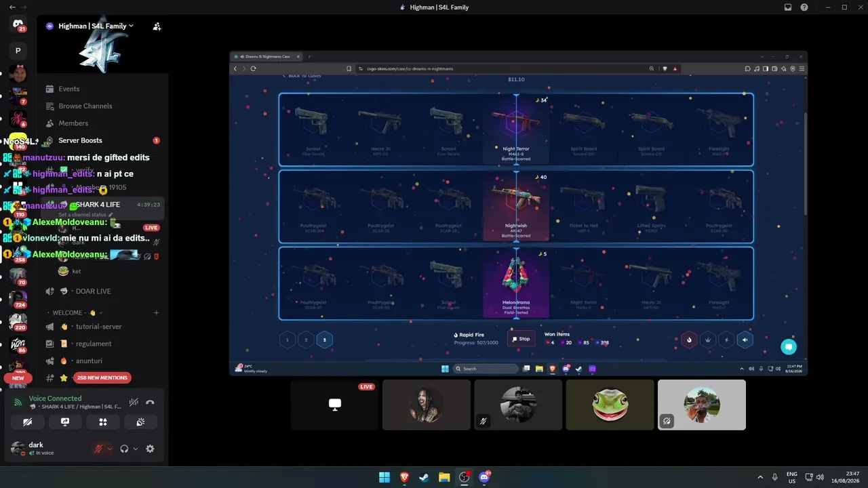
Task: Add a channel to the WELCOME category
Action: 156,313
